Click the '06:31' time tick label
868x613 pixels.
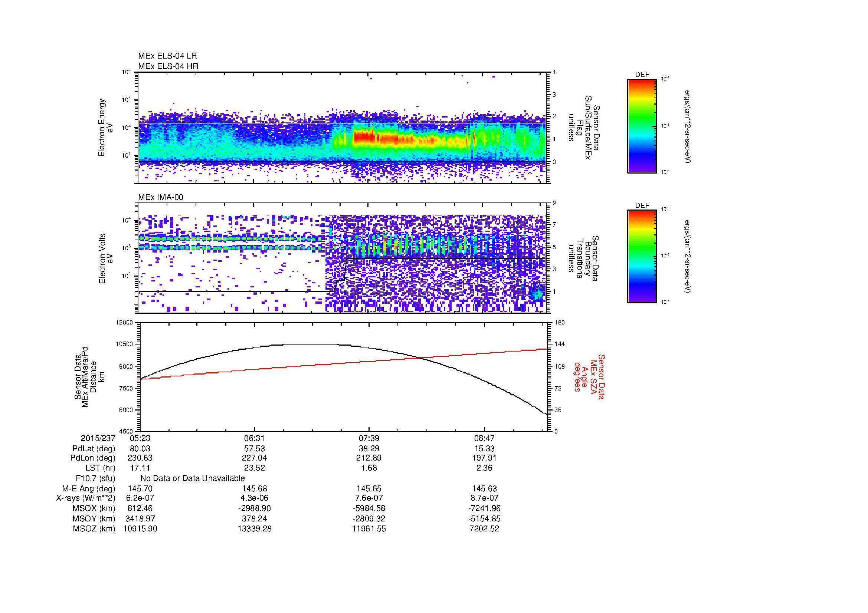[255, 438]
